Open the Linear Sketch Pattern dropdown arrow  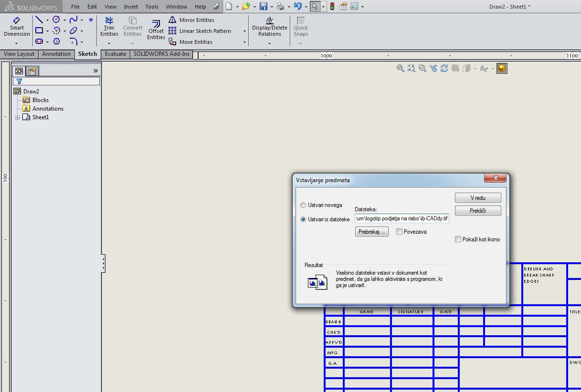tap(244, 31)
